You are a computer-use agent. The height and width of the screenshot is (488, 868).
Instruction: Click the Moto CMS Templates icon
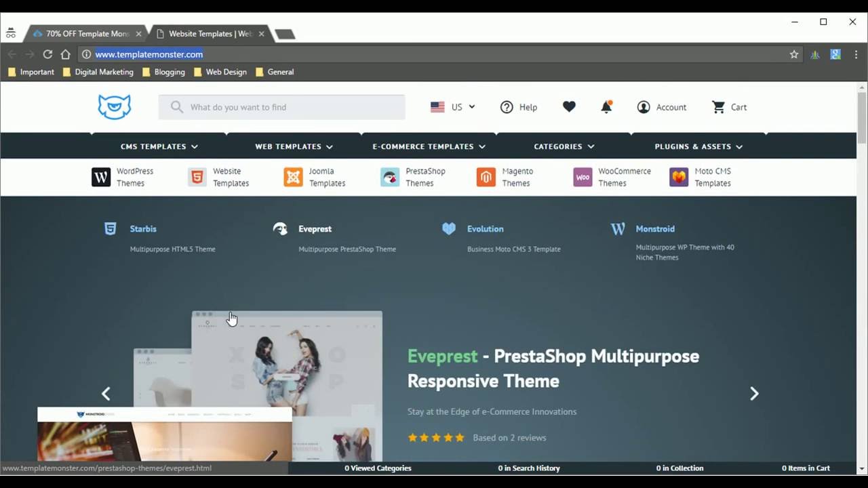[x=679, y=178]
